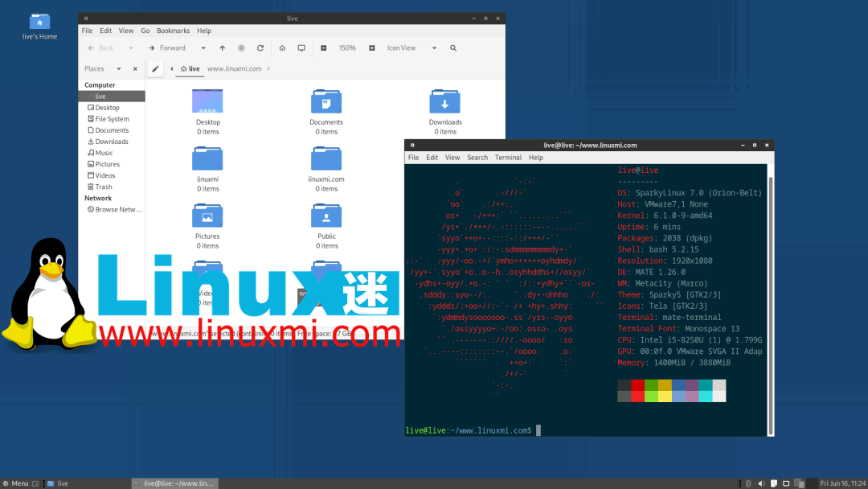
Task: Open terminal View menu
Action: 452,158
